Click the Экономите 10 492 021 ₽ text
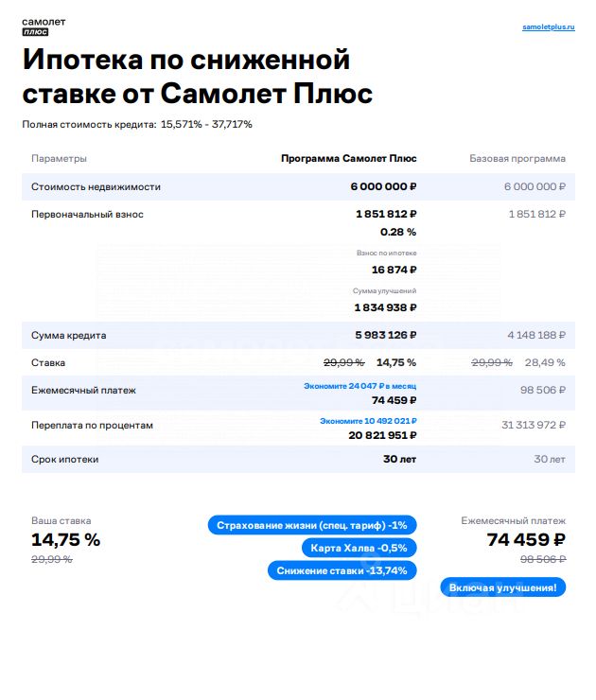 pyautogui.click(x=368, y=421)
